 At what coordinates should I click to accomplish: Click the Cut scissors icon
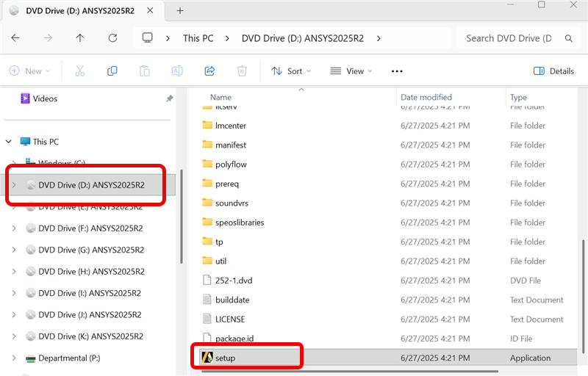click(x=80, y=71)
